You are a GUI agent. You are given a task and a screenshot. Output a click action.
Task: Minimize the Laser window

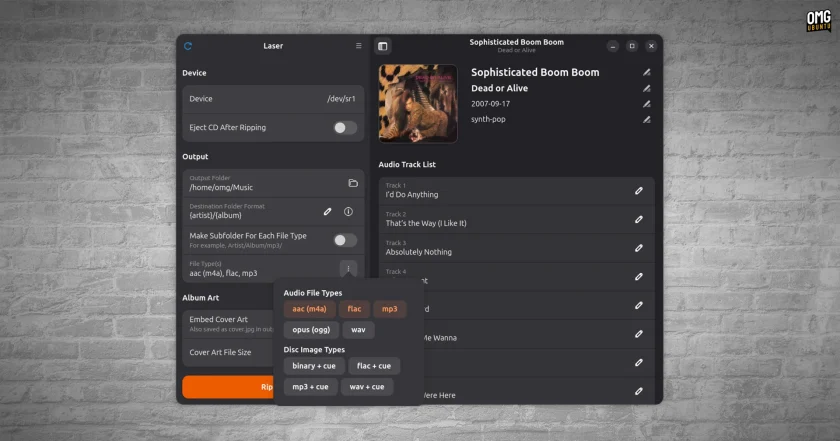click(x=613, y=46)
